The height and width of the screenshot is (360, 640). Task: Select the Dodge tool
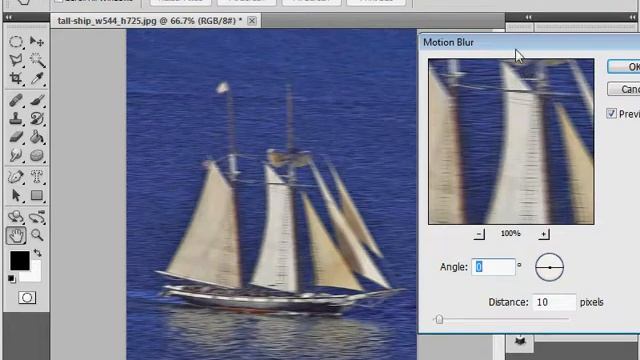(16, 155)
